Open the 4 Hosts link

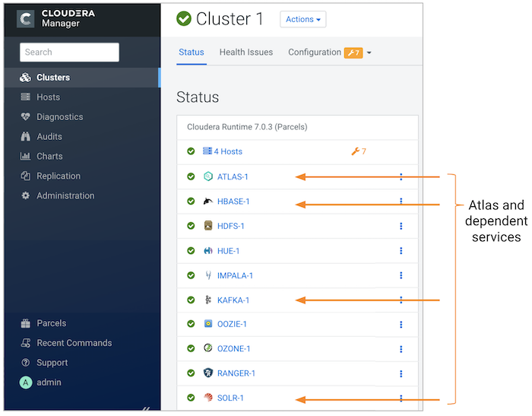click(227, 151)
